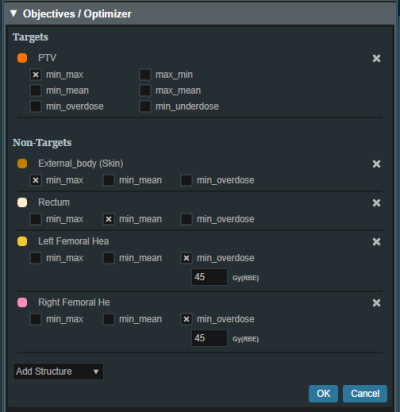
Task: Check PTV max_mean objective
Action: (x=145, y=91)
